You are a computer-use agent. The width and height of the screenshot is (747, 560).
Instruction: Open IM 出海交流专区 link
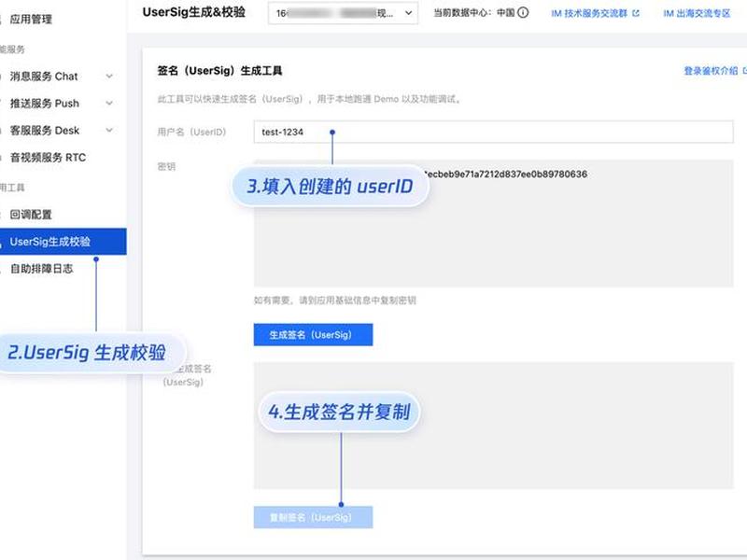[x=697, y=13]
